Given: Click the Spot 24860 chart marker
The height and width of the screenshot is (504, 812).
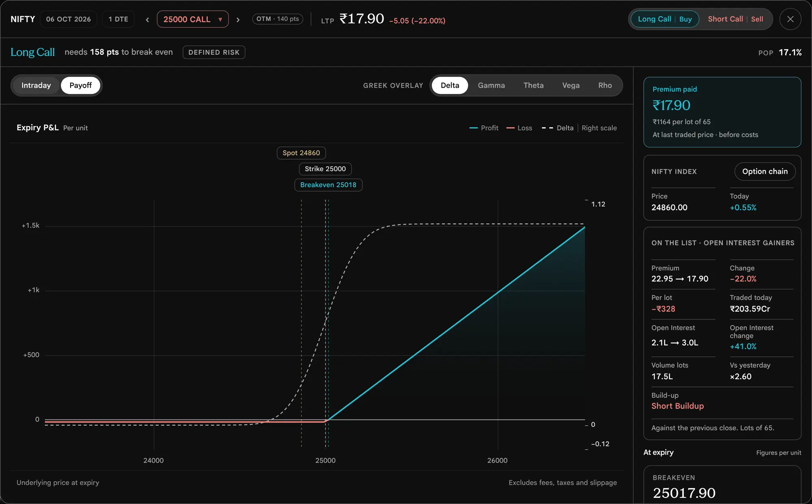Looking at the screenshot, I should coord(301,153).
